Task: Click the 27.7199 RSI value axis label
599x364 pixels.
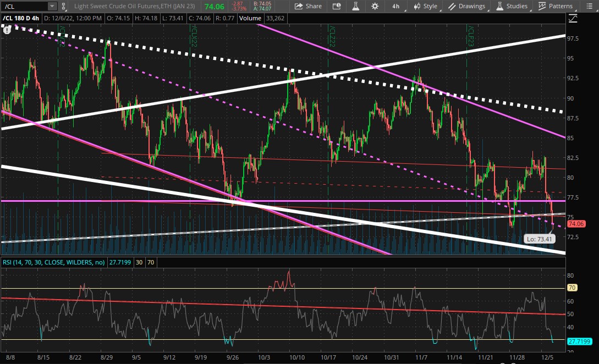Action: tap(579, 341)
